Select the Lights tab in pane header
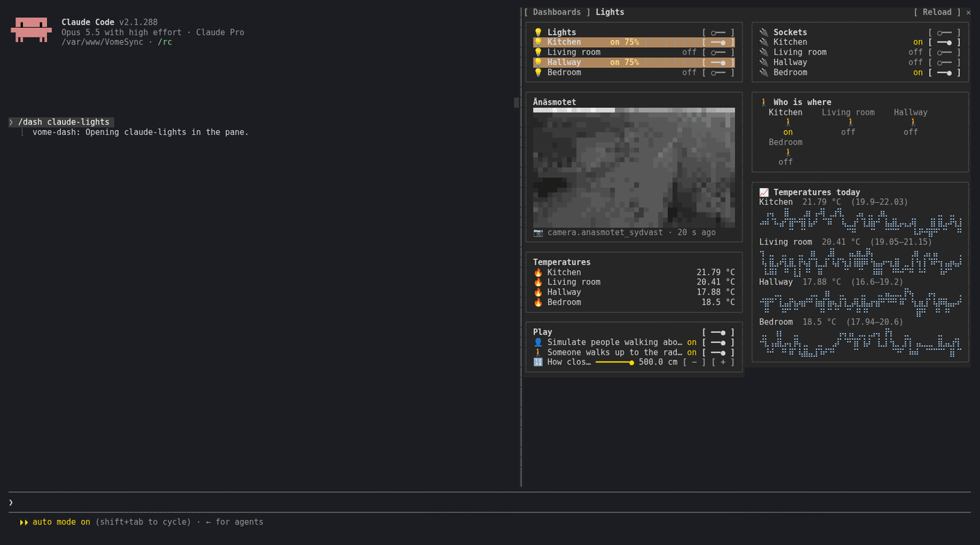 pyautogui.click(x=610, y=13)
